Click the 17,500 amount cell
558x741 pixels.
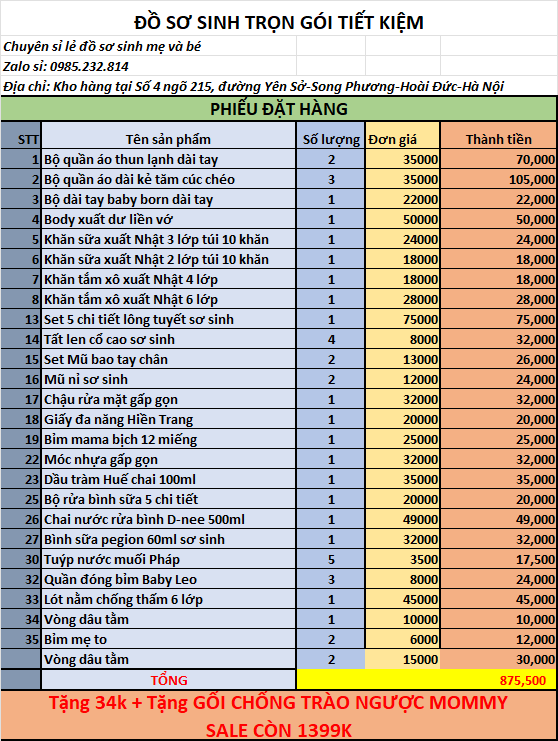tap(498, 559)
